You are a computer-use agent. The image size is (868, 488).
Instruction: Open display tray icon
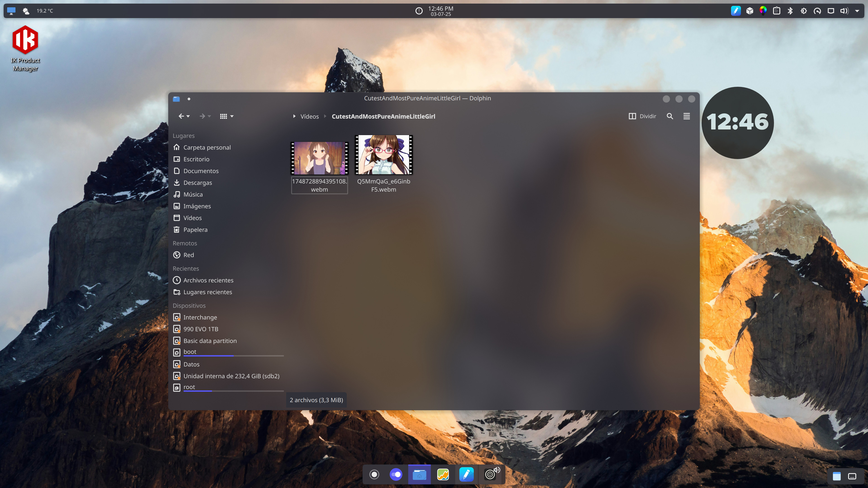831,11
